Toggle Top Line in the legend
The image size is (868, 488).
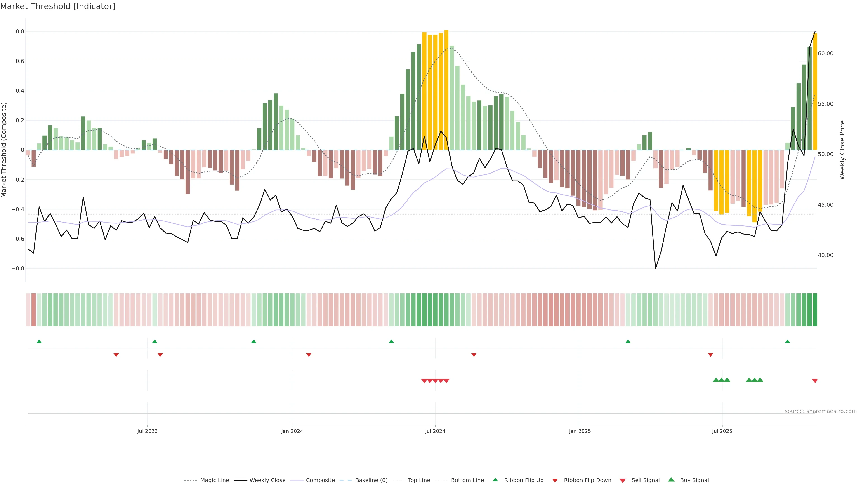pos(419,480)
